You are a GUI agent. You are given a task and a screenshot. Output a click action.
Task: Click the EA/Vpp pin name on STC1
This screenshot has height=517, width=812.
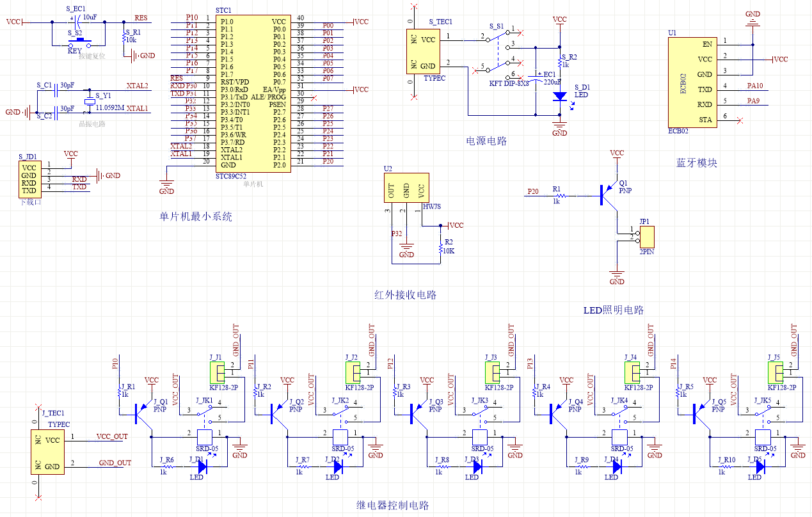[x=274, y=90]
